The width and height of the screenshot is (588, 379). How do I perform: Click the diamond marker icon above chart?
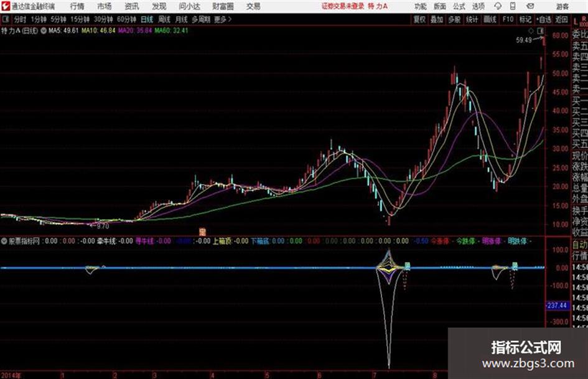(x=531, y=30)
